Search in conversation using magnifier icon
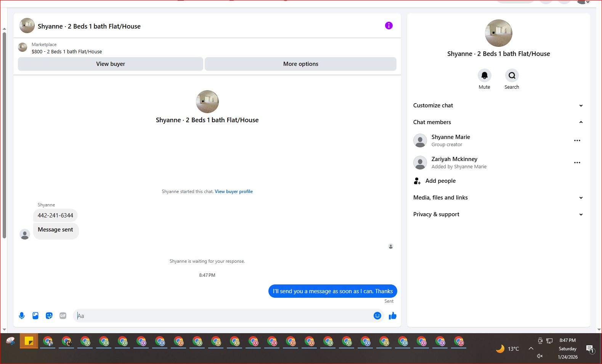The height and width of the screenshot is (364, 602). pyautogui.click(x=512, y=75)
